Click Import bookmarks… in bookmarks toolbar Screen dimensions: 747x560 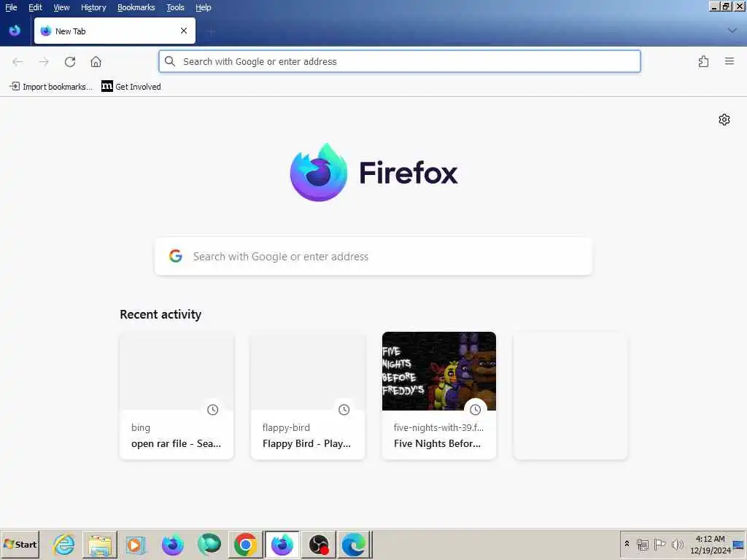pyautogui.click(x=51, y=87)
